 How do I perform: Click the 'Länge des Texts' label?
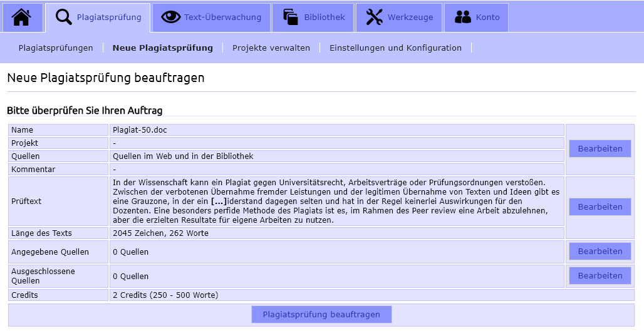coord(41,233)
